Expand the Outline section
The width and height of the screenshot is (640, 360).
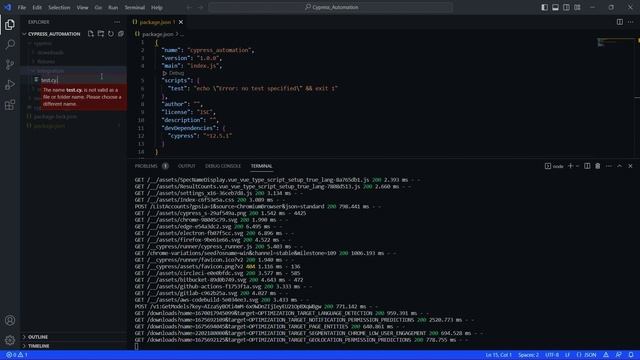(x=38, y=337)
